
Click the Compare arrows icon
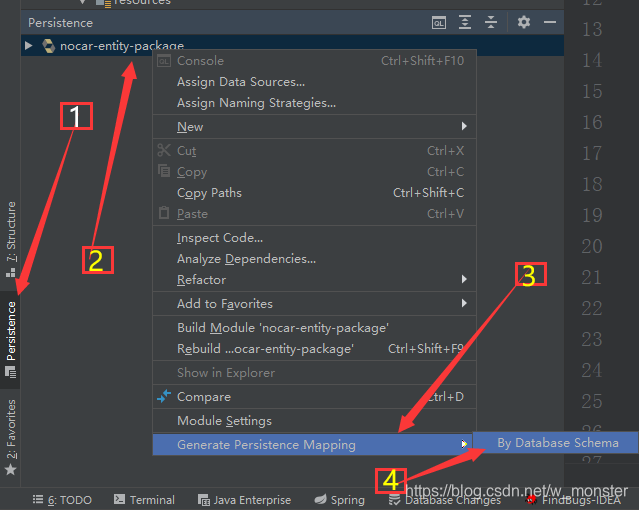tap(164, 396)
